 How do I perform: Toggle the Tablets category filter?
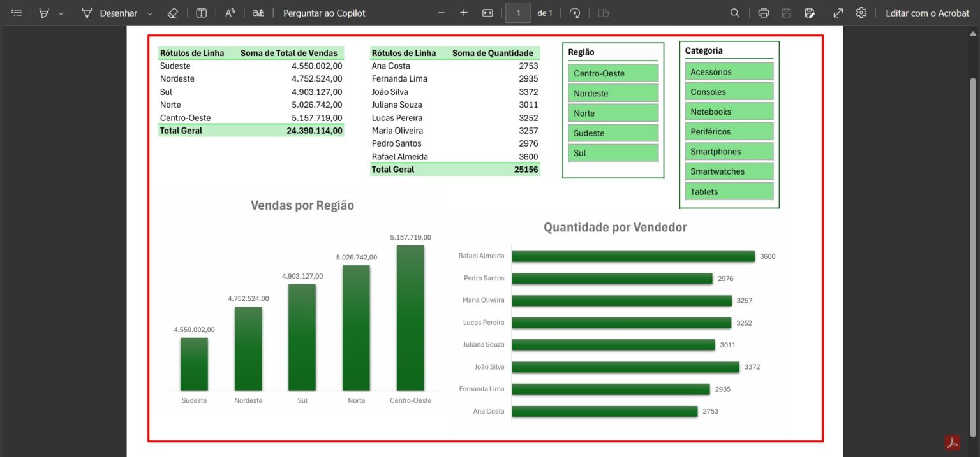(729, 191)
